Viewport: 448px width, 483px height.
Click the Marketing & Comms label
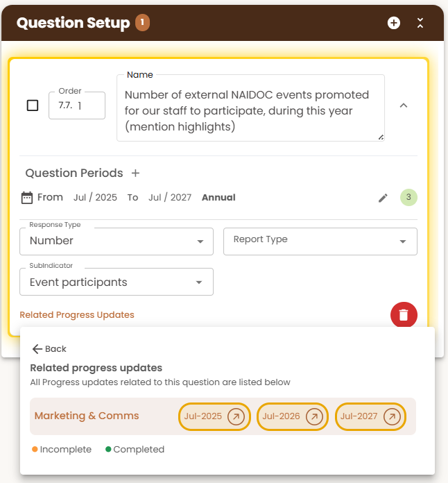coord(87,416)
